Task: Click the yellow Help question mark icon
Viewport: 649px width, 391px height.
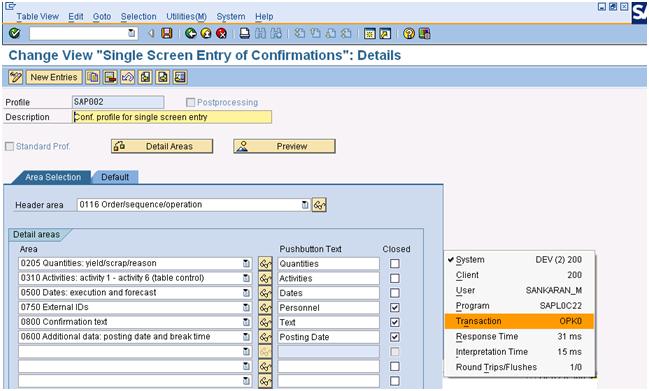Action: (x=409, y=33)
